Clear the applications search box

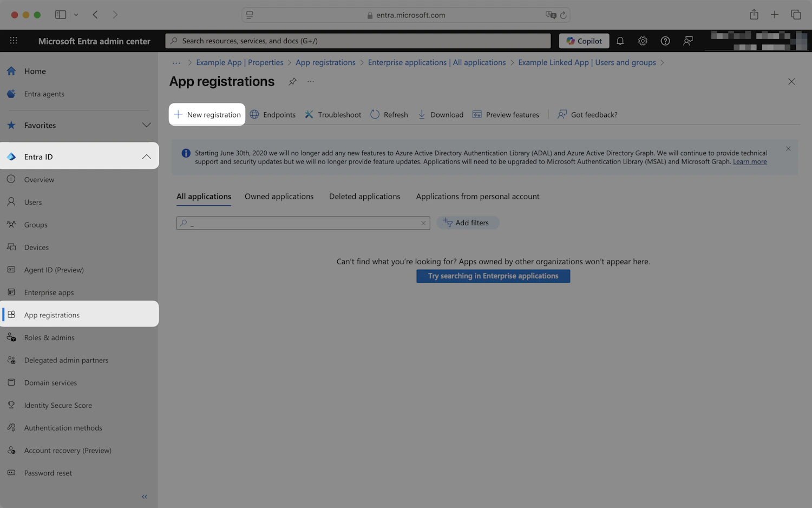(x=423, y=223)
